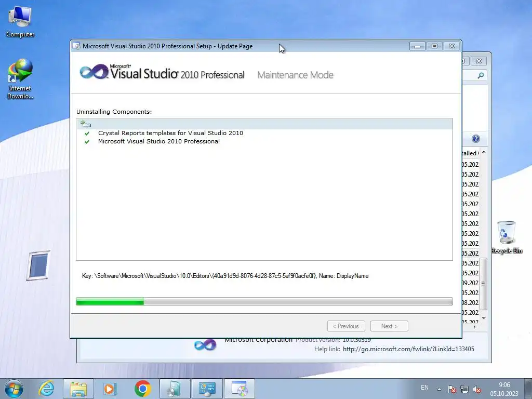This screenshot has width=532, height=399.
Task: Click the Action Center flag tray icon
Action: (x=451, y=389)
